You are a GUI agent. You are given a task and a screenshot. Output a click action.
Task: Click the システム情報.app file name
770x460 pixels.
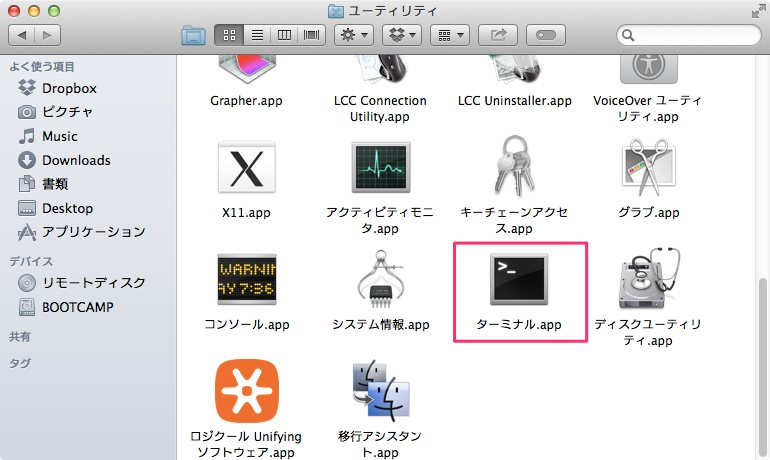[x=381, y=325]
